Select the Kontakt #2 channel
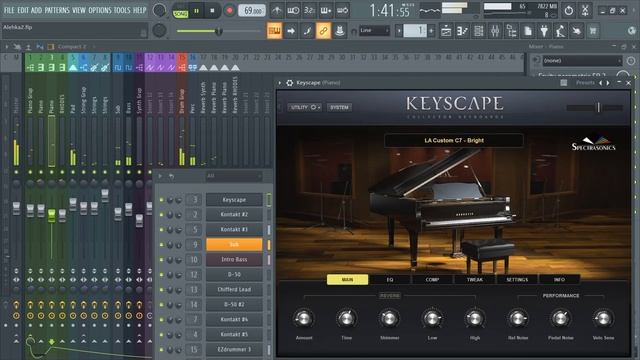Image resolution: width=640 pixels, height=360 pixels. tap(234, 214)
